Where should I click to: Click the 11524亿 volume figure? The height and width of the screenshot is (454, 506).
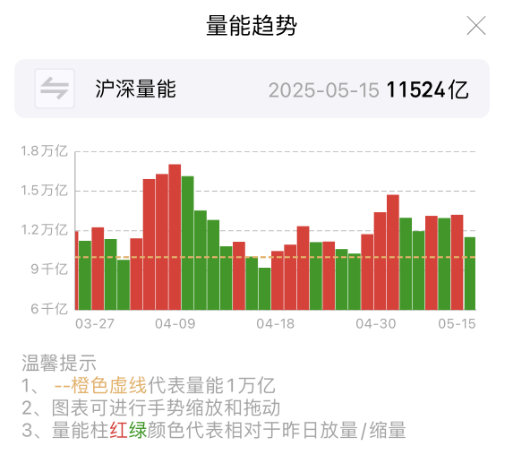pos(428,90)
